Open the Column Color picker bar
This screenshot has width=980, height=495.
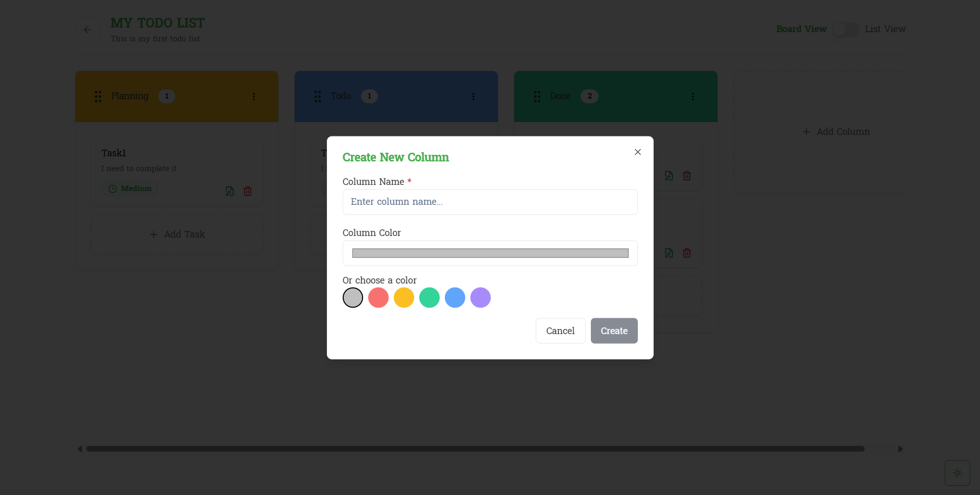coord(490,253)
